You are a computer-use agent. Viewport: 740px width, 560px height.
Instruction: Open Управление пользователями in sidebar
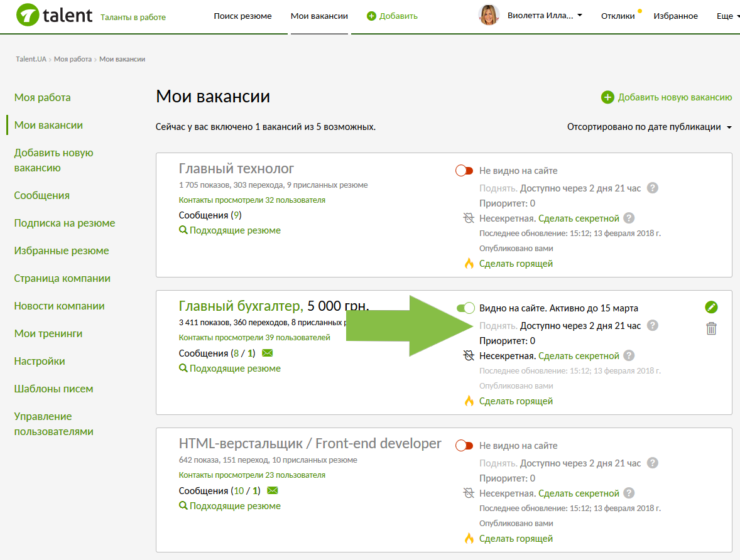[54, 424]
